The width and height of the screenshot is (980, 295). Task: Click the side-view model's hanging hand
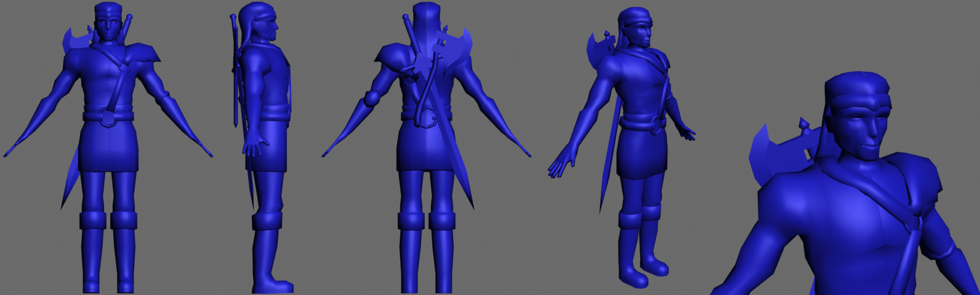pyautogui.click(x=254, y=145)
